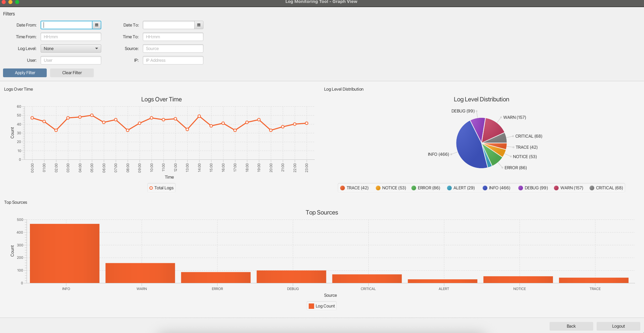This screenshot has width=644, height=333.
Task: Click the IP Address input field
Action: coord(173,60)
